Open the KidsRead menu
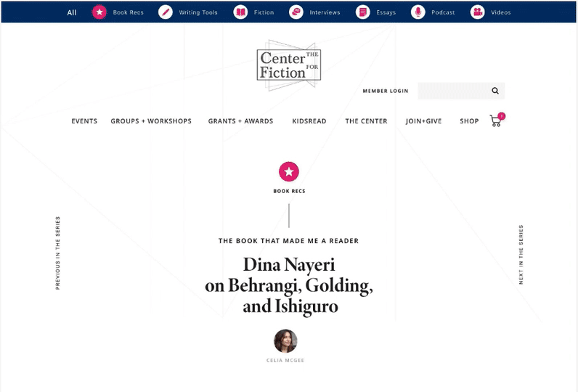This screenshot has height=392, width=578. (309, 121)
